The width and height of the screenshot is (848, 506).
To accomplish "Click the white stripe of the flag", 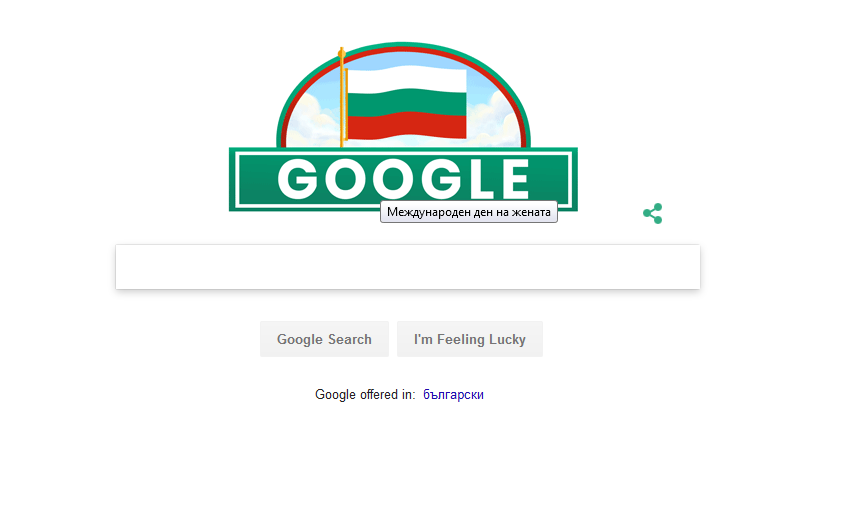I will click(407, 80).
